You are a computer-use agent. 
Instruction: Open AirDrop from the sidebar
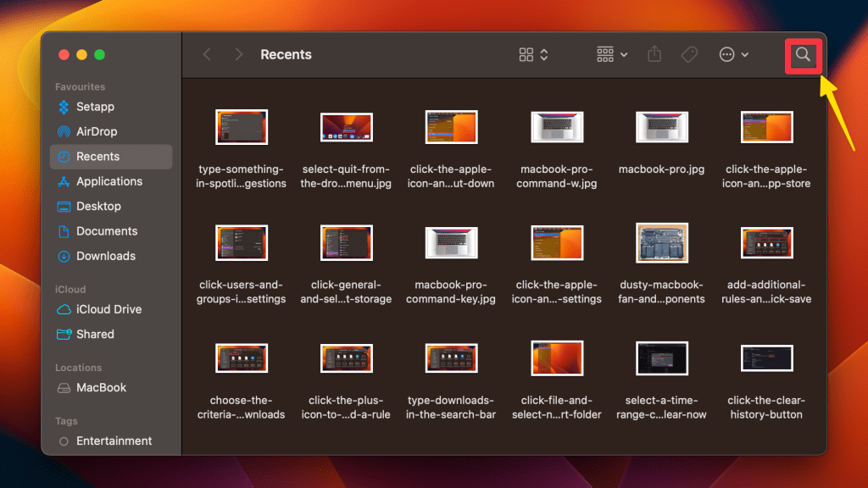tap(96, 131)
